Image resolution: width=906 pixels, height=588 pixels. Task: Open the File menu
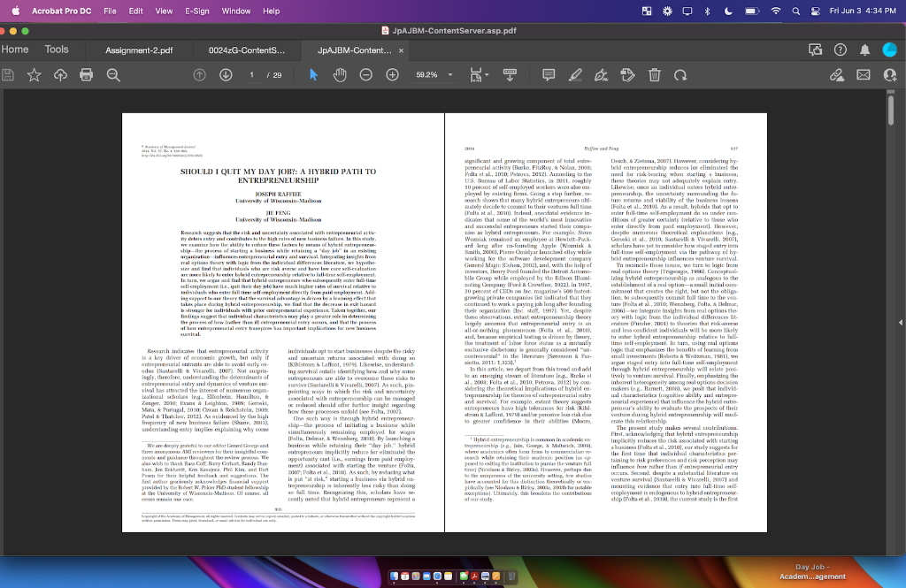coord(110,11)
